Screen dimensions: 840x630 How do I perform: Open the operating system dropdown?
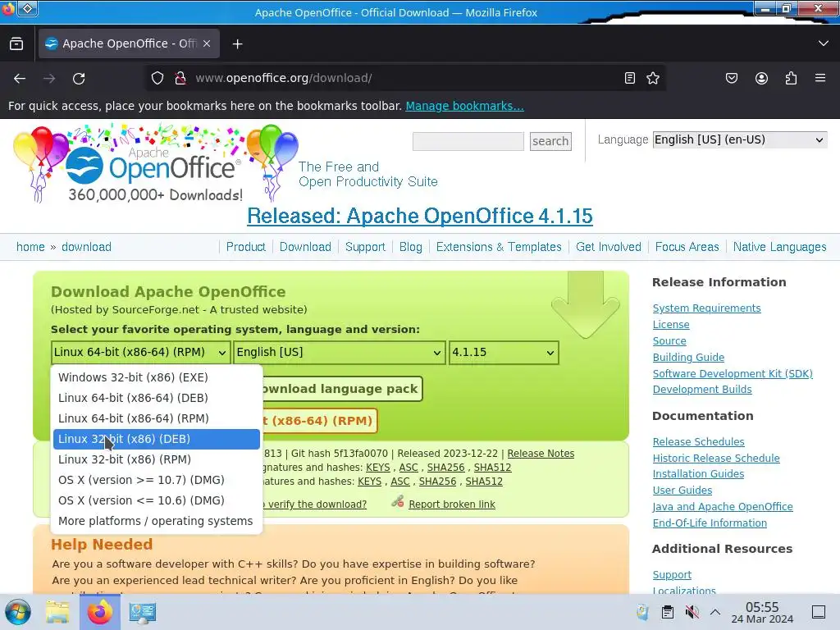tap(140, 353)
